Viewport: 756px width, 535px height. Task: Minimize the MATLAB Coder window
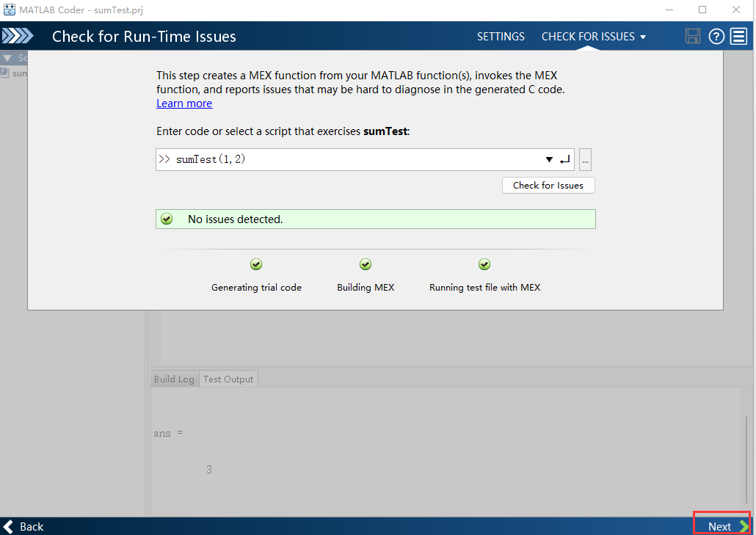[669, 10]
